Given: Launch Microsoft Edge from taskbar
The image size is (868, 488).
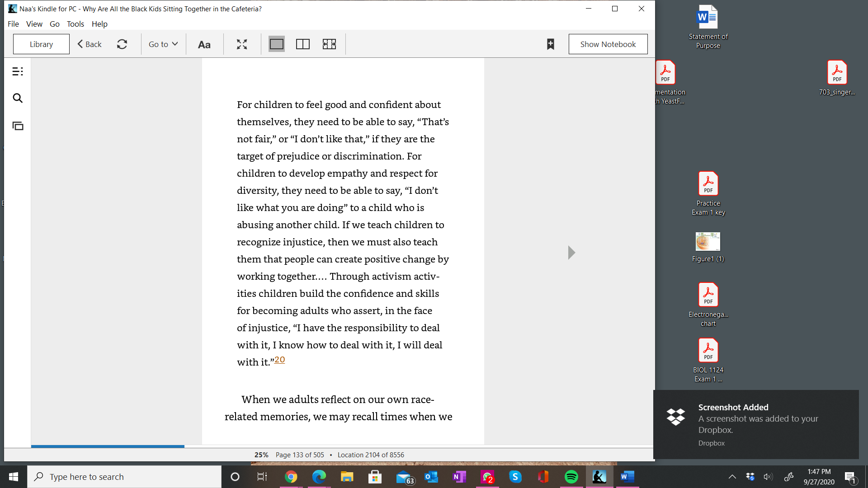Looking at the screenshot, I should (319, 477).
